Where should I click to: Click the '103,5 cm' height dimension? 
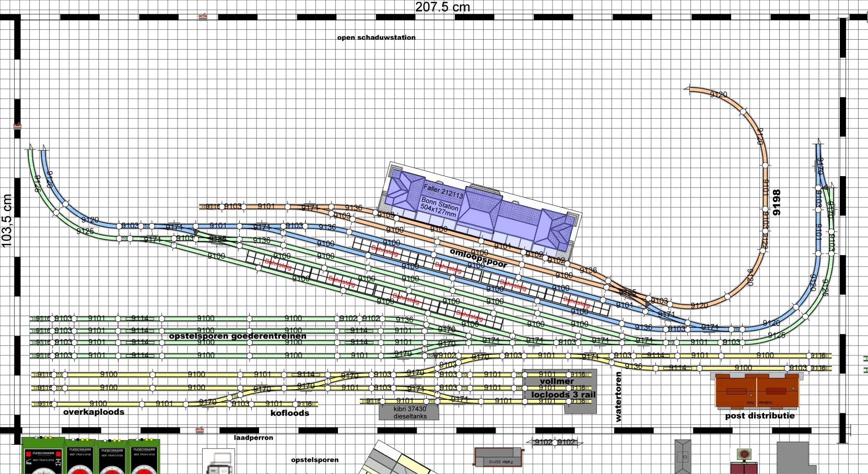click(7, 221)
